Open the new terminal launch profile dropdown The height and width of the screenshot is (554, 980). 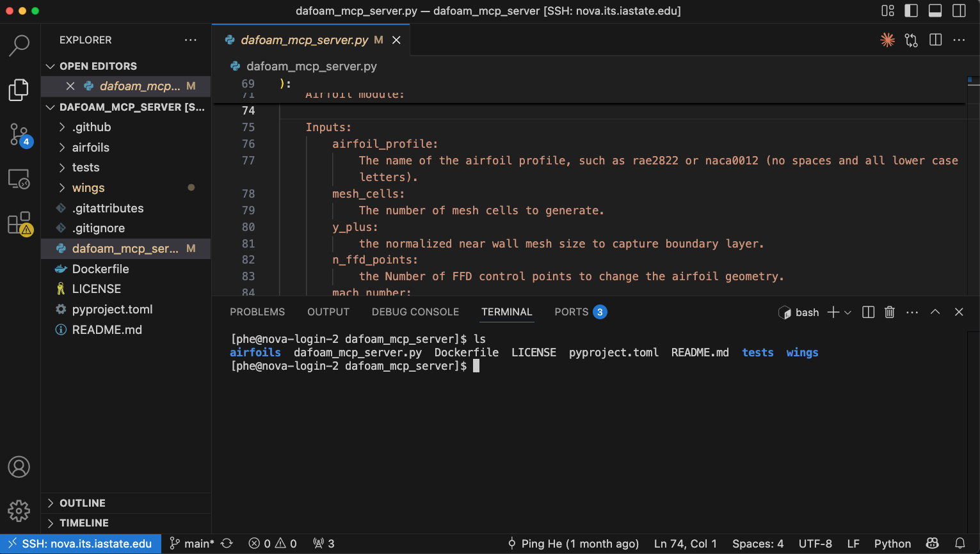tap(847, 312)
